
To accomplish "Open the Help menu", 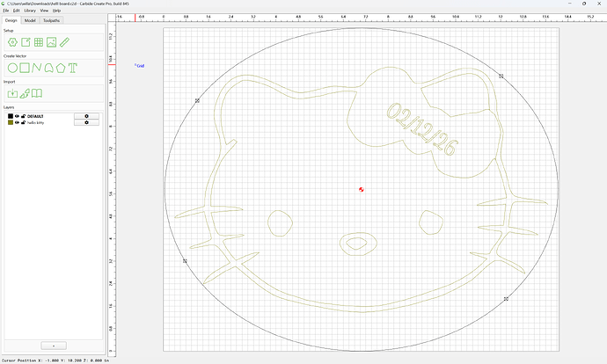I will pyautogui.click(x=56, y=11).
